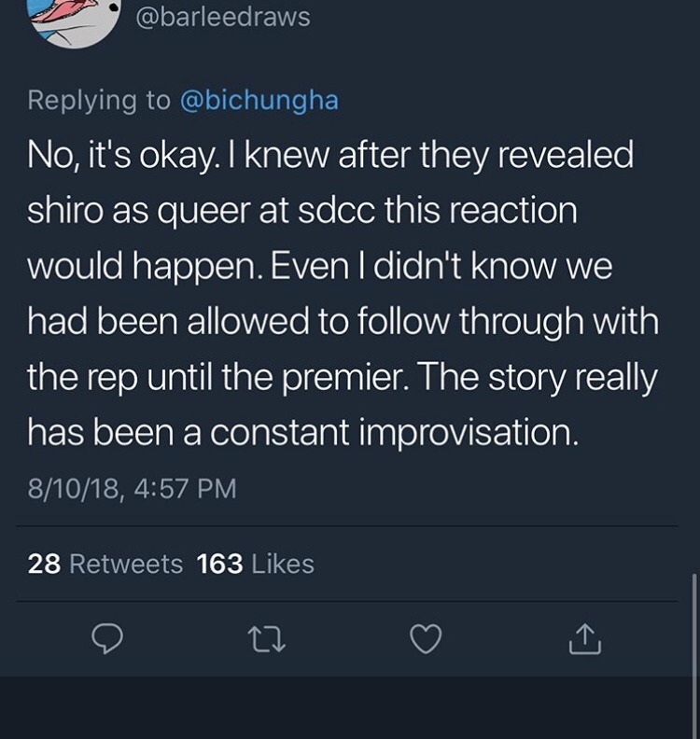Image resolution: width=700 pixels, height=739 pixels.
Task: Click the number 163 beside Likes
Action: coord(220,564)
